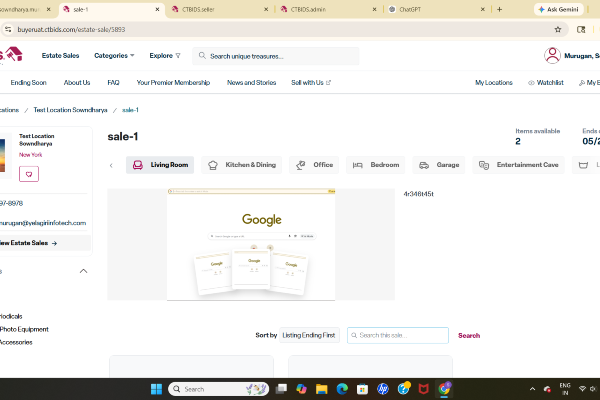
Task: Close the ChatGPT tab
Action: coord(483,10)
